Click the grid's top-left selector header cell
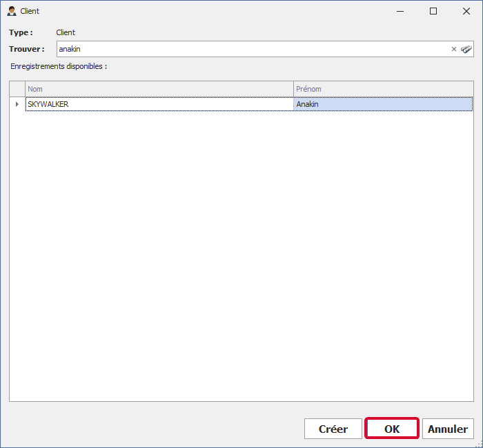The height and width of the screenshot is (448, 483). (17, 89)
